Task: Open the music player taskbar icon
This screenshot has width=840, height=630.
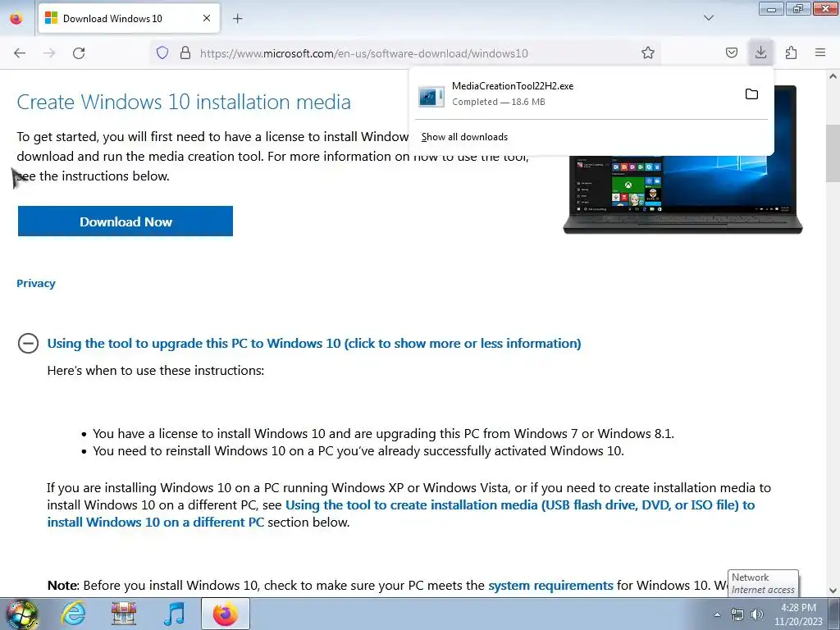Action: click(174, 614)
